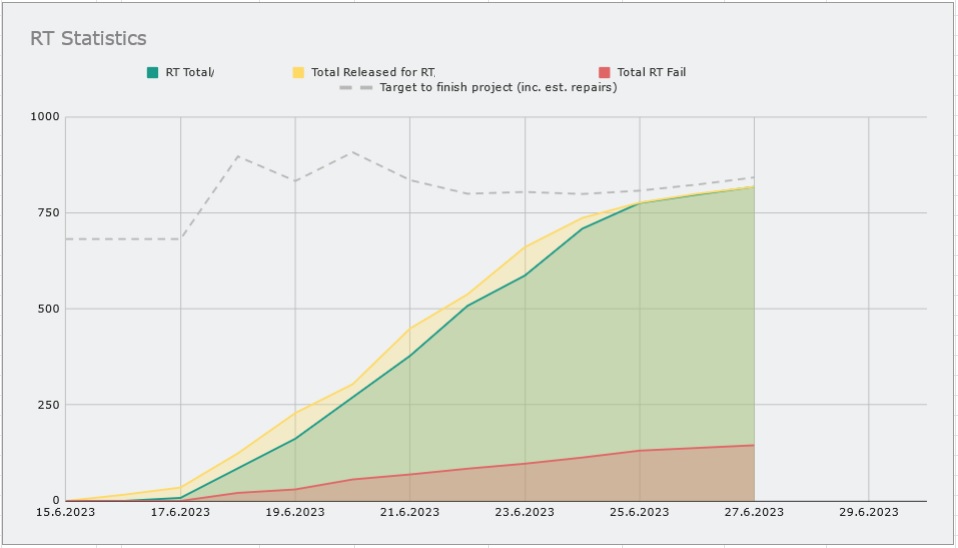Click the yellow Total Released legend swatch
The height and width of the screenshot is (548, 958).
298,72
